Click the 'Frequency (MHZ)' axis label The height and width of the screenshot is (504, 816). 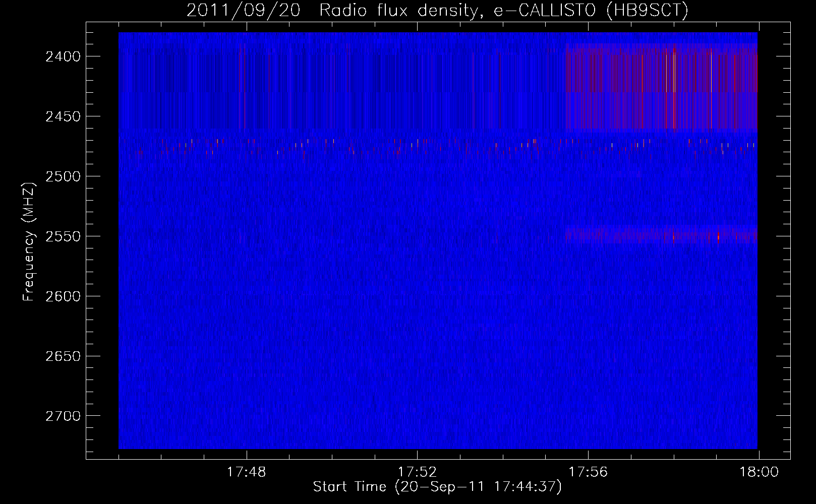point(29,242)
